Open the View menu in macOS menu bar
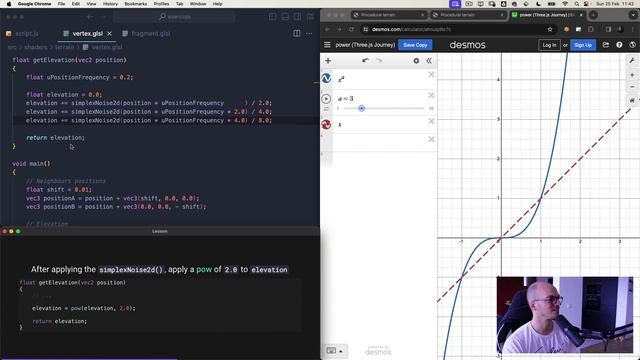Screen dimensions: 640x360 point(91,4)
